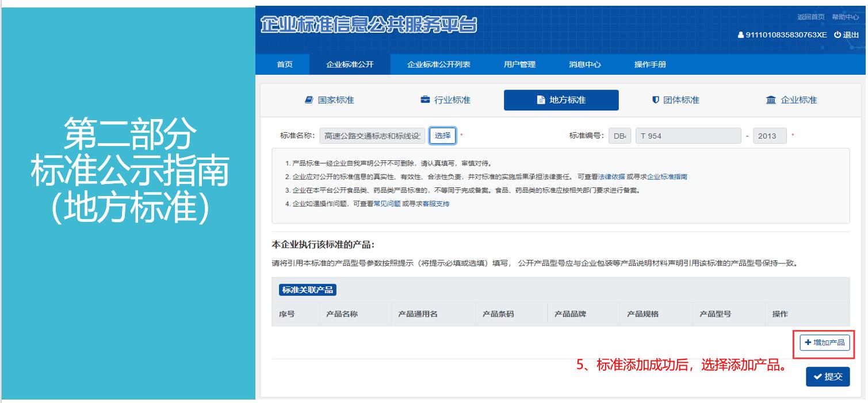Click the 本企业执行该标准的产品 heading
This screenshot has height=403, width=868.
[323, 245]
